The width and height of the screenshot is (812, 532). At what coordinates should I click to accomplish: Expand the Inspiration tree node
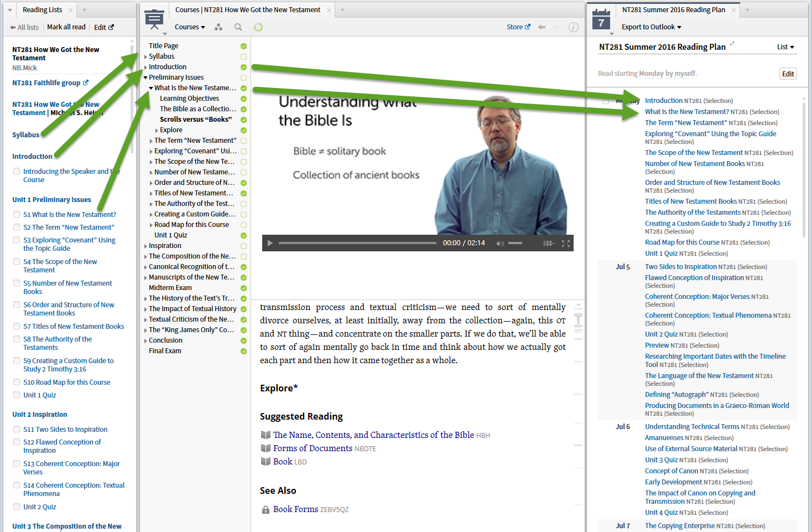[x=145, y=246]
